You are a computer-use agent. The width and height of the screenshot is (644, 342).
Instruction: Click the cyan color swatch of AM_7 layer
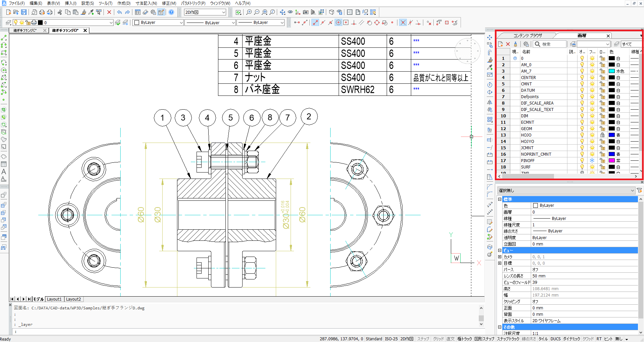coord(612,71)
